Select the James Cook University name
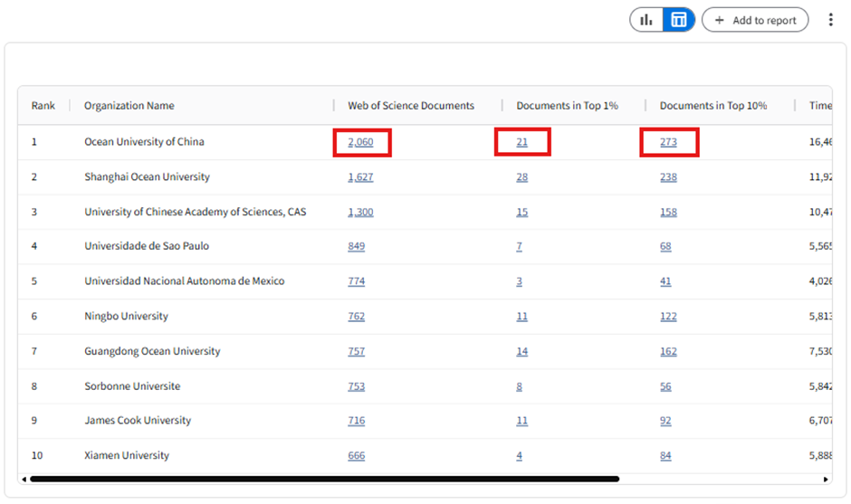The height and width of the screenshot is (504, 851). pyautogui.click(x=138, y=420)
